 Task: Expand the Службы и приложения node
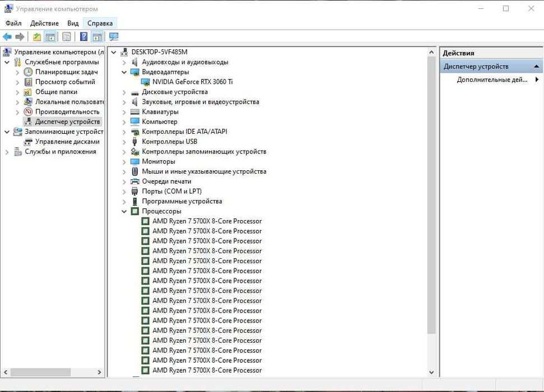(7, 152)
